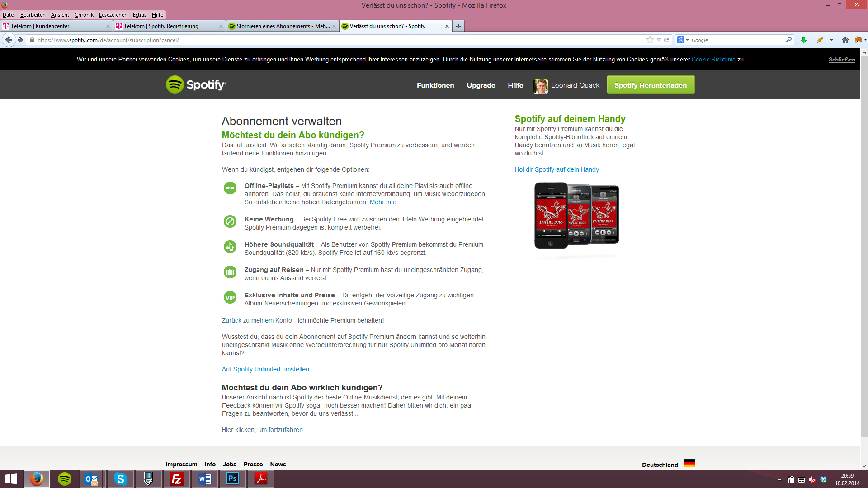This screenshot has width=868, height=488.
Task: Open Spotify from the Windows taskbar
Action: point(65,479)
